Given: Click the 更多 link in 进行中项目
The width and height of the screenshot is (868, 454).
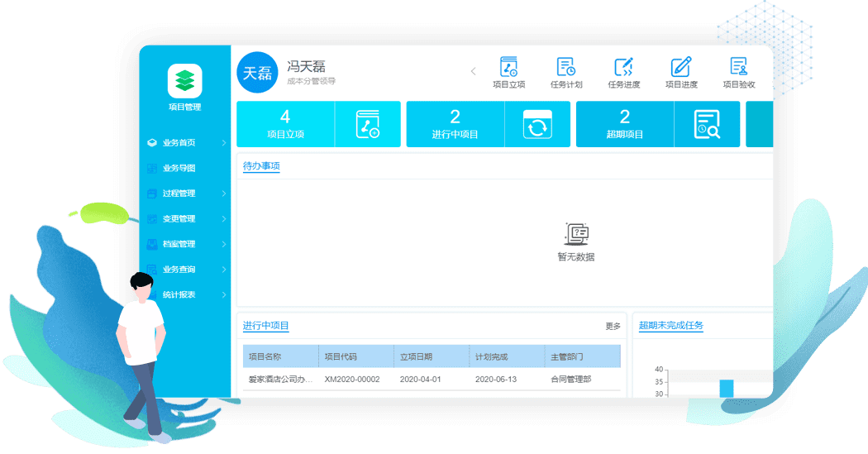Looking at the screenshot, I should (613, 327).
